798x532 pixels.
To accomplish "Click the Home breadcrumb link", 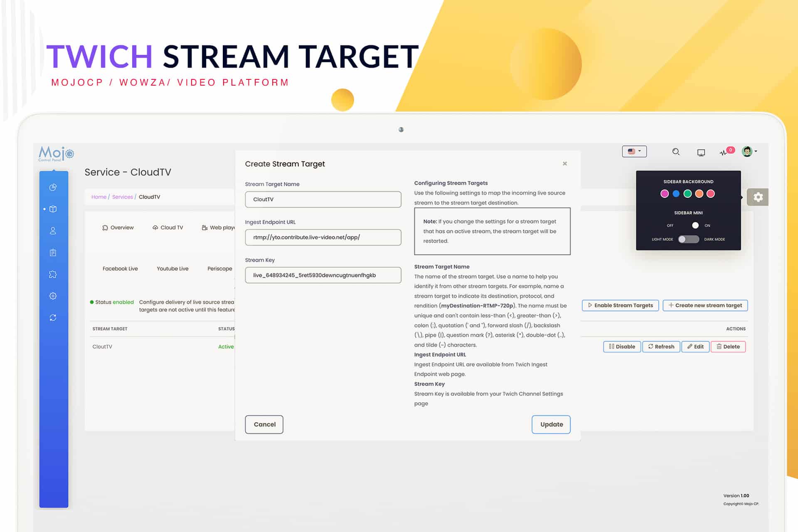I will (x=99, y=197).
